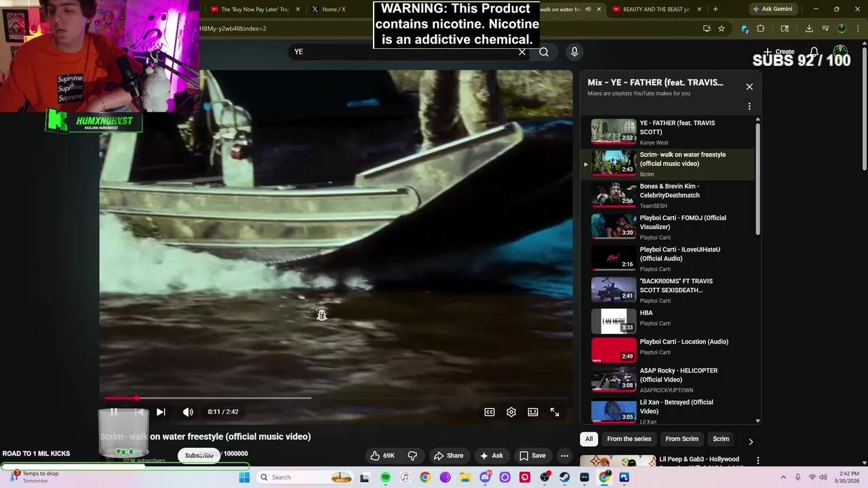
Task: Play Playboi Carti FOMDJ Official Visualizer
Action: click(x=668, y=227)
